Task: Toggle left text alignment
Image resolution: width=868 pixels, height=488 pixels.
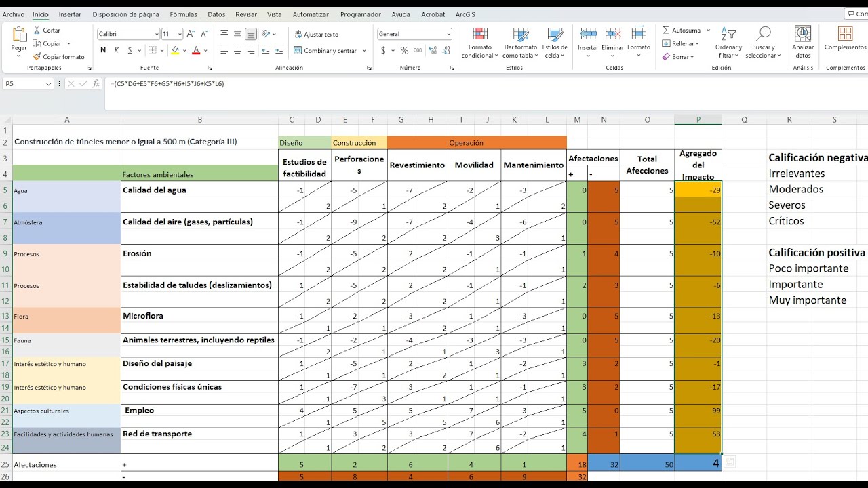Action: click(224, 50)
